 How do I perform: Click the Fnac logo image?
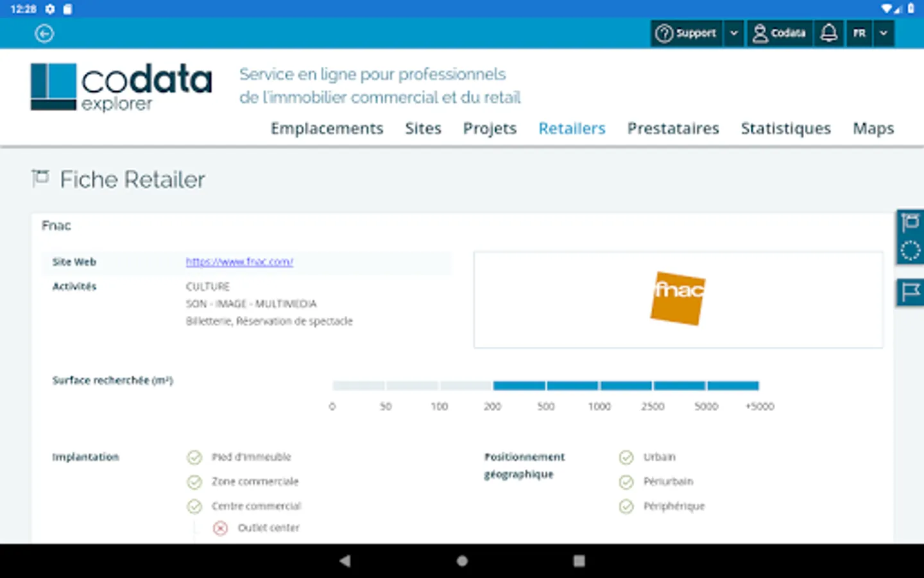(x=678, y=299)
